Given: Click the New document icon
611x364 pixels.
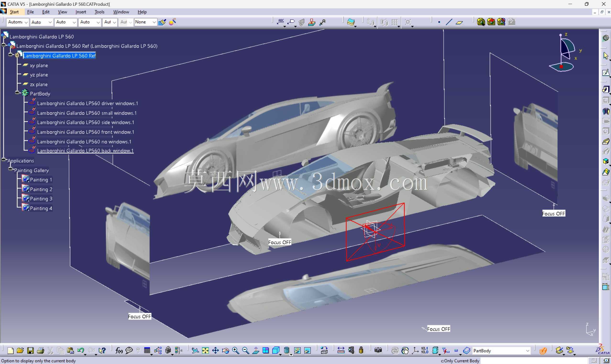Looking at the screenshot, I should [10, 351].
